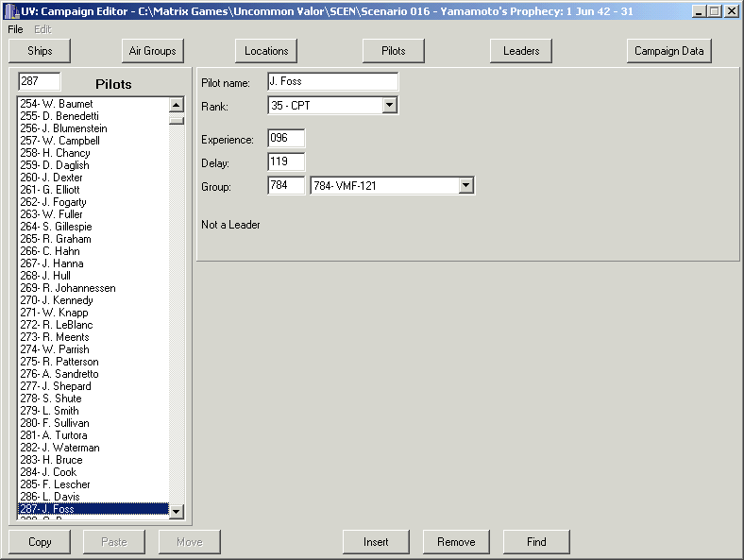
Task: Select pilot 269- R. Johannessen
Action: (93, 288)
